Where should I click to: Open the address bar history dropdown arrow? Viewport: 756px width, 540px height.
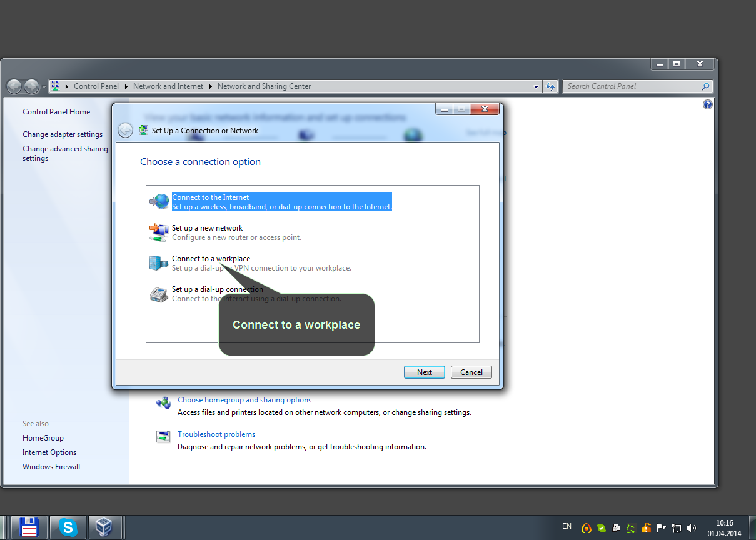click(537, 87)
